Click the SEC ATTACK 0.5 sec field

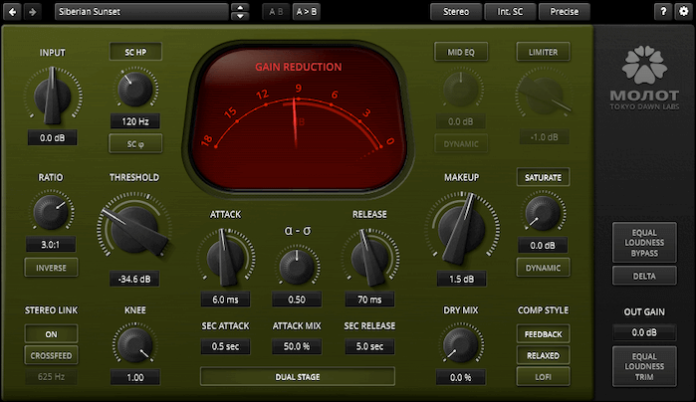225,346
